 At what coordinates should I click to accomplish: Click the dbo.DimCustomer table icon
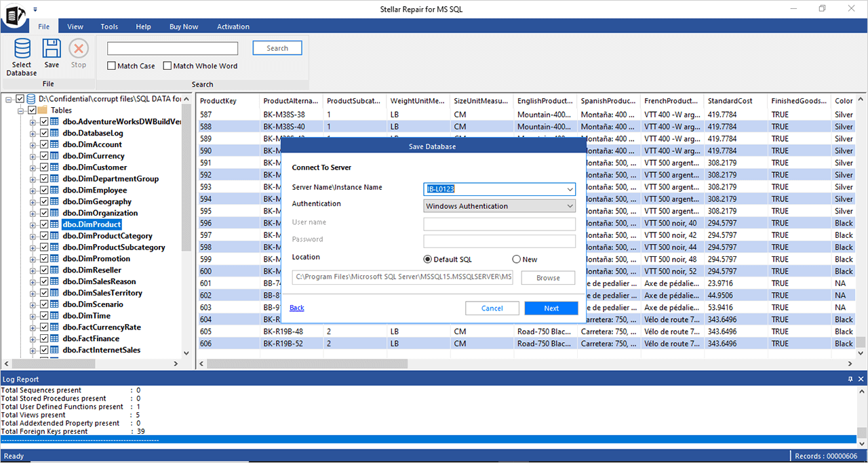click(x=55, y=167)
